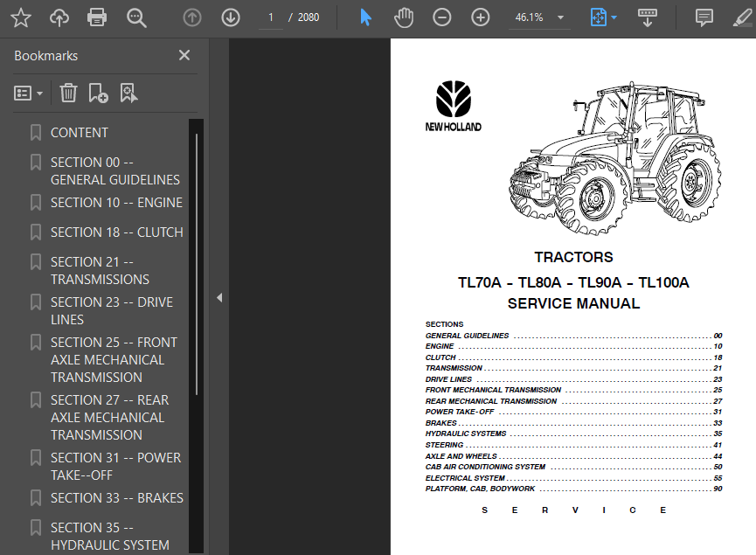
Task: Click the 'CLUTCH' contents entry
Action: pos(573,357)
